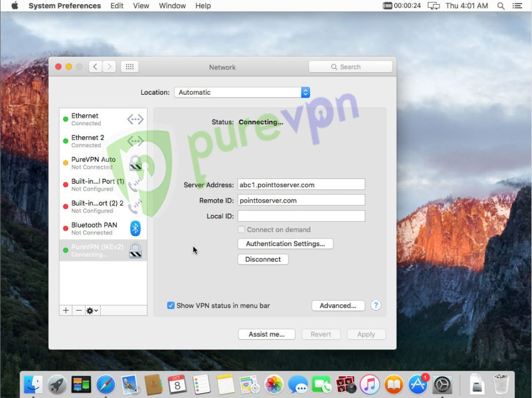This screenshot has width=532, height=398.
Task: Open Reminders in the dock
Action: click(202, 385)
